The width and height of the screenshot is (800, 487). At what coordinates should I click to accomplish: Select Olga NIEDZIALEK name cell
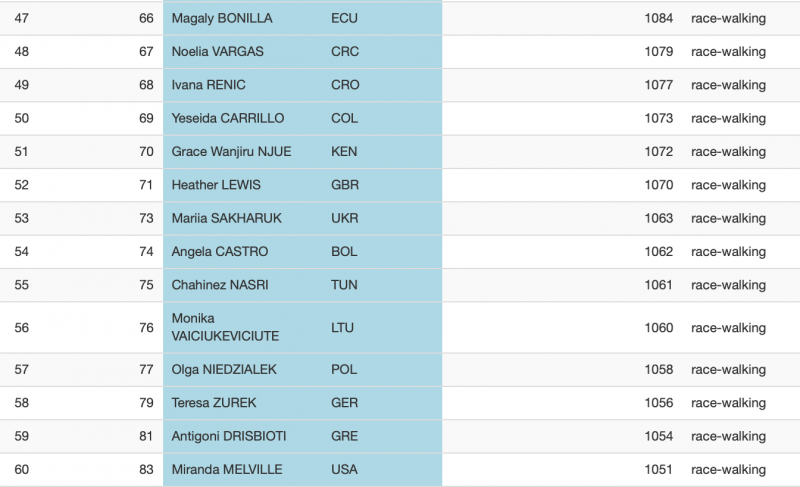pyautogui.click(x=224, y=369)
